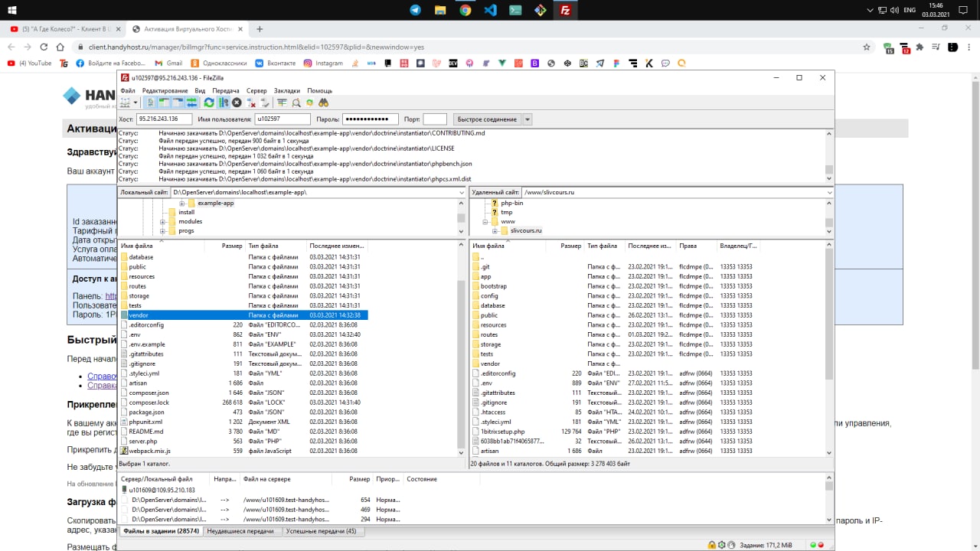Collapse the www folder in remote tree
Screen dimensions: 980x551
coord(485,222)
